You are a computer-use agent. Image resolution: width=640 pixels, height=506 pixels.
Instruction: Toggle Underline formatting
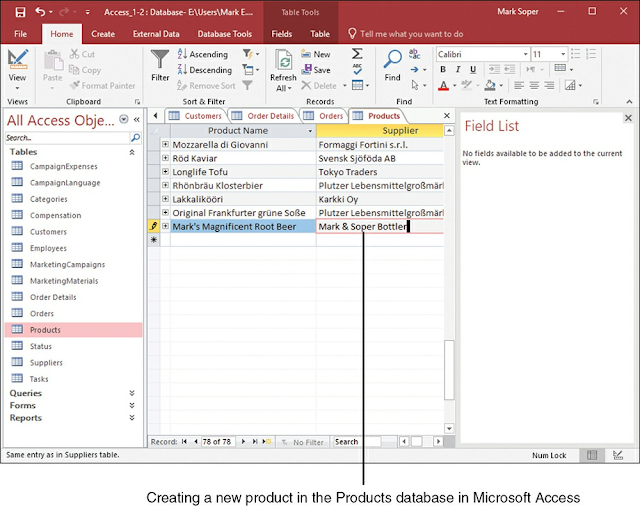473,70
